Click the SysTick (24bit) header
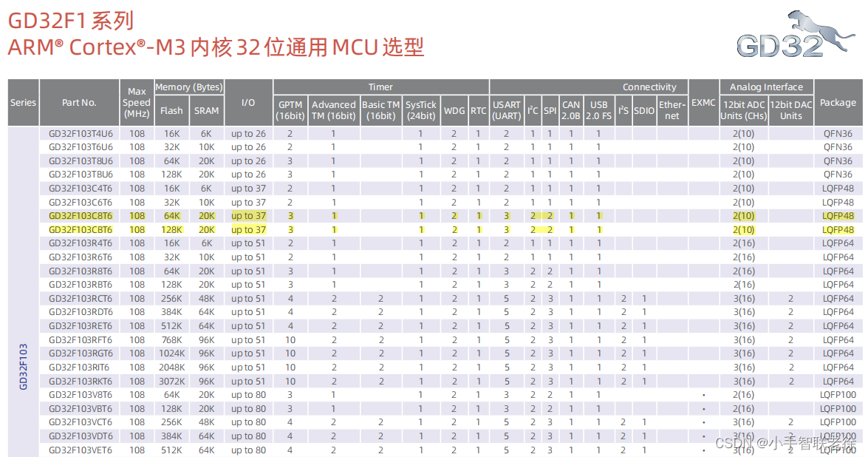 tap(421, 110)
